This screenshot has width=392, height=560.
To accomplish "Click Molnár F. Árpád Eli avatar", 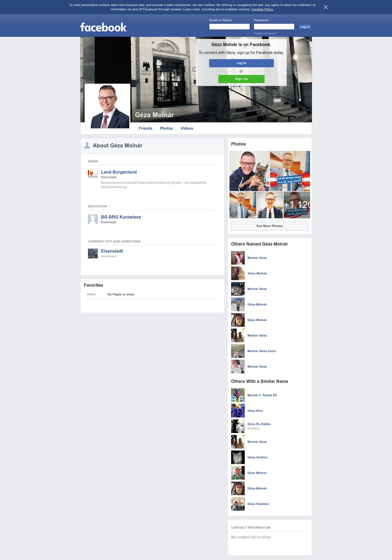I will tap(238, 395).
